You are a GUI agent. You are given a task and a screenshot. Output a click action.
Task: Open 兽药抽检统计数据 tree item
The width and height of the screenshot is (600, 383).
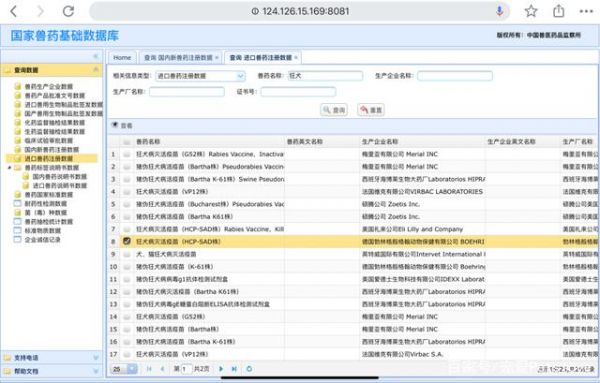click(49, 222)
